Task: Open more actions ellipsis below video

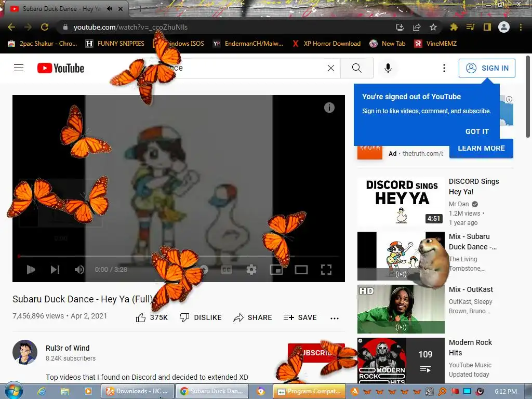Action: 335,318
